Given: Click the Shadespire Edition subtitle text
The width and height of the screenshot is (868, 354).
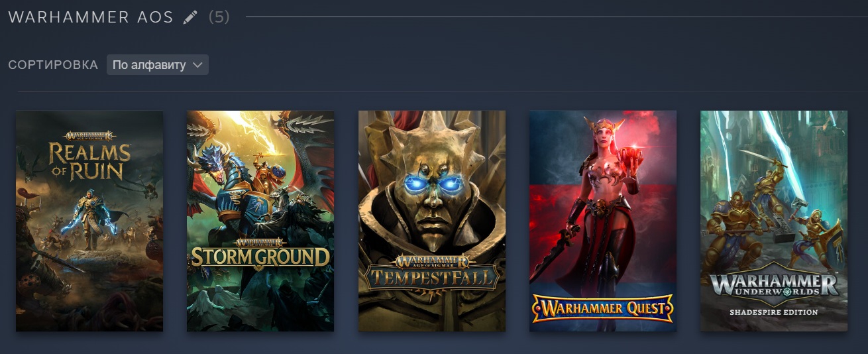Looking at the screenshot, I should (774, 312).
